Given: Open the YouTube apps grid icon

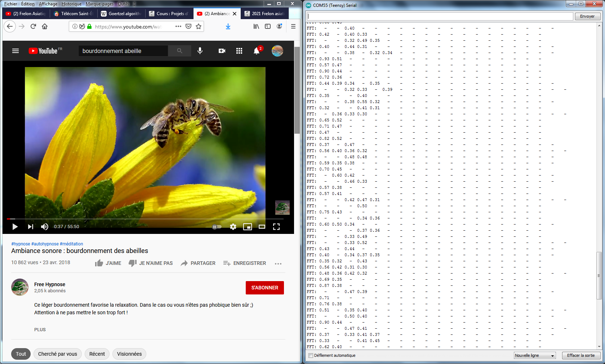Looking at the screenshot, I should (x=239, y=51).
